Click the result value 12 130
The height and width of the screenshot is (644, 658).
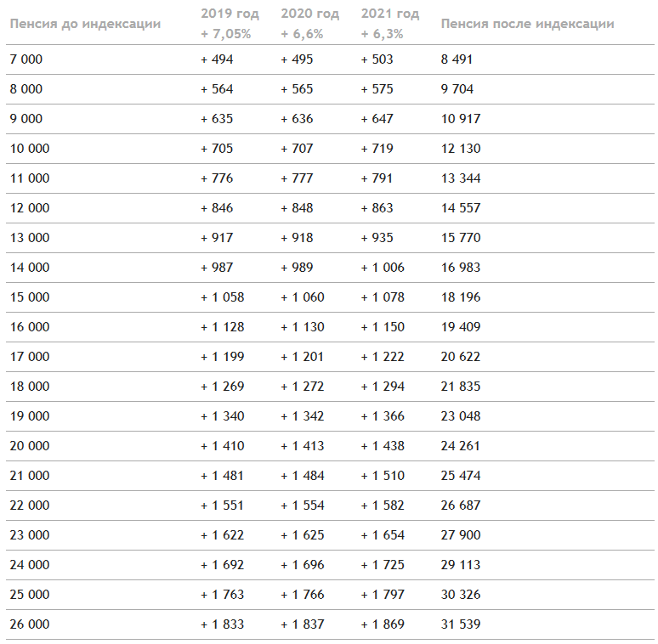tap(461, 149)
